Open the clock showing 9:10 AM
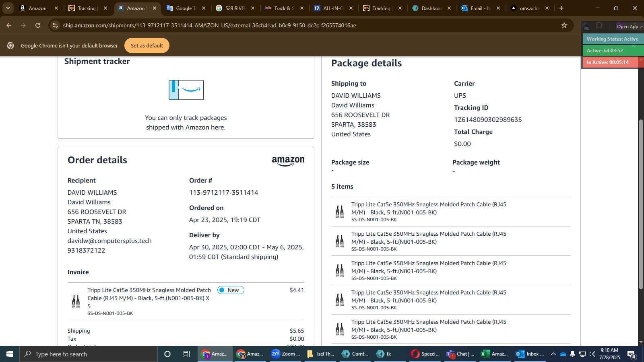 point(609,354)
